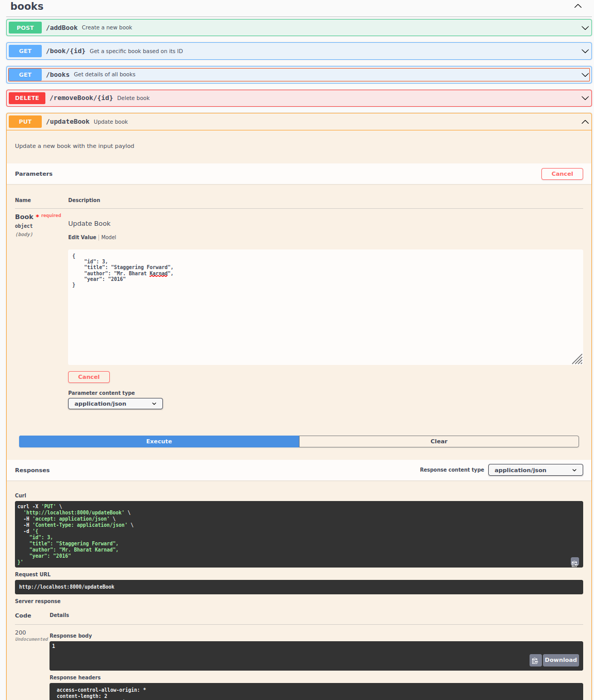Image resolution: width=594 pixels, height=700 pixels.
Task: Click the GET badge on /book/{id}
Action: tap(25, 51)
